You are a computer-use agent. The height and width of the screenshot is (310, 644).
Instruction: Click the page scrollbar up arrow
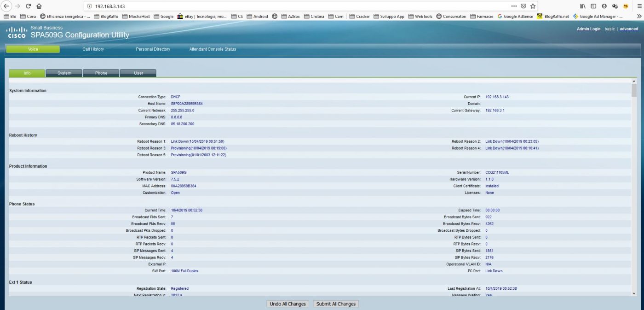(x=634, y=81)
